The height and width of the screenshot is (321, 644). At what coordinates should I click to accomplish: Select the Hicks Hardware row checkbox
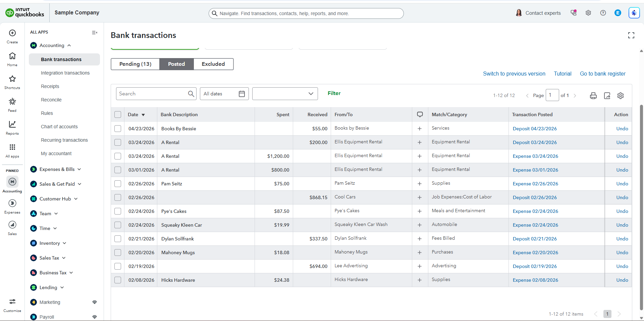click(118, 280)
